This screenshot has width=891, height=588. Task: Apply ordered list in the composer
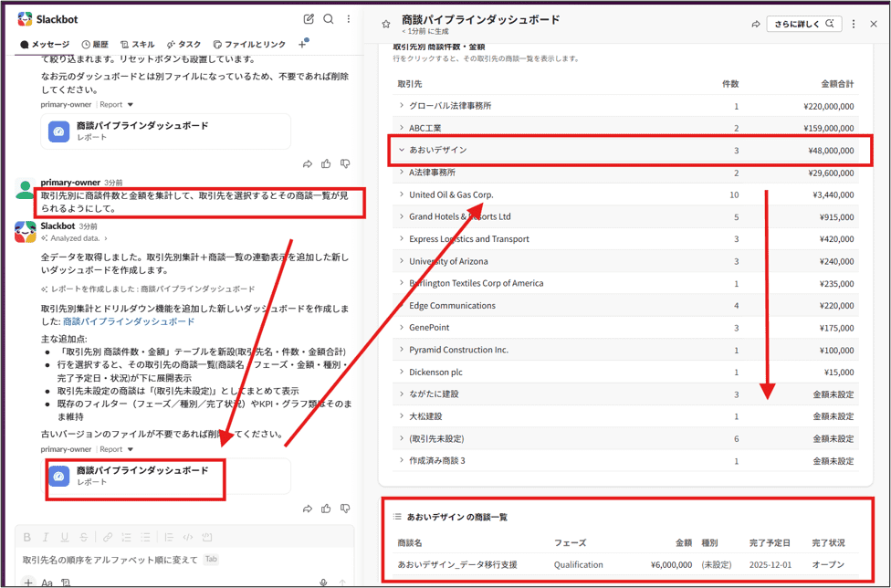126,537
